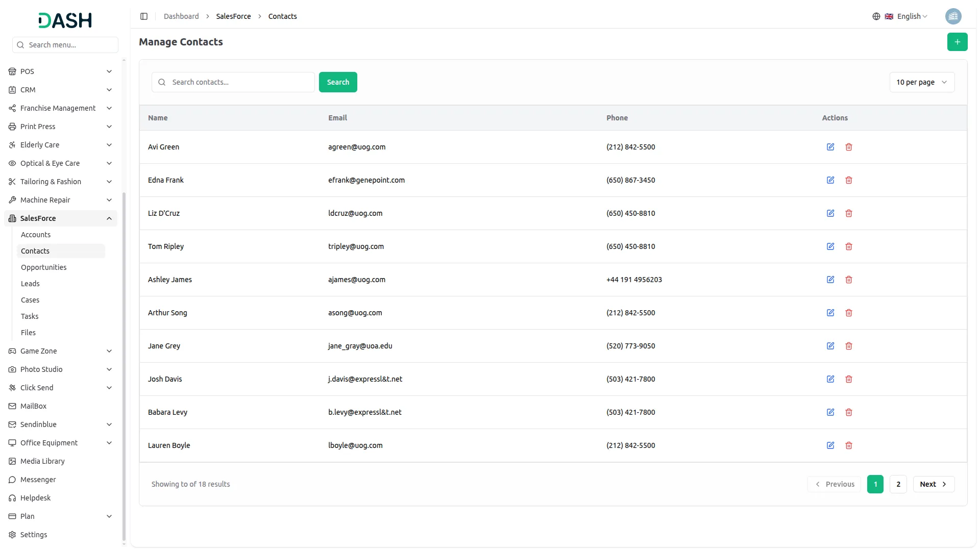The height and width of the screenshot is (551, 980).
Task: Expand the Elderly Care menu
Action: click(61, 145)
